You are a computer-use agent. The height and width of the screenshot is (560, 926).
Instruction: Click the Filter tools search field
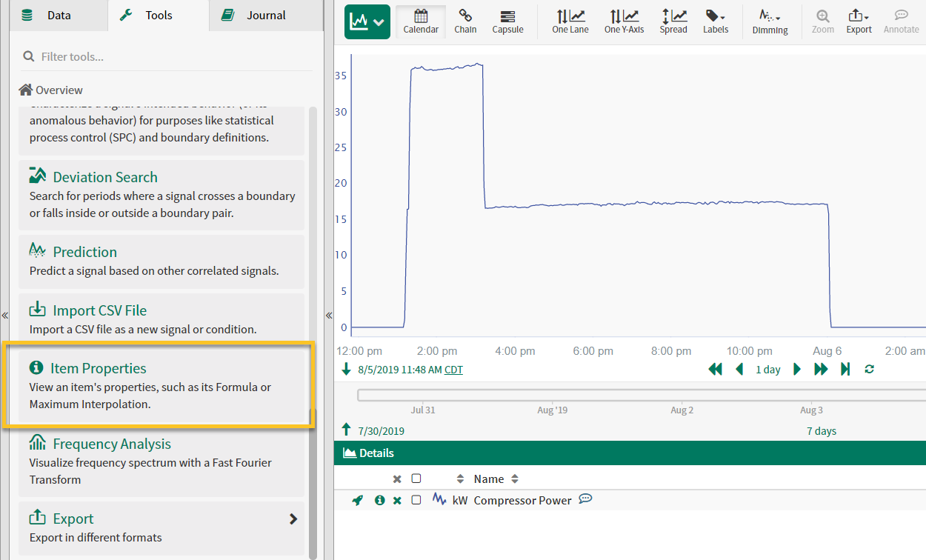[x=170, y=56]
